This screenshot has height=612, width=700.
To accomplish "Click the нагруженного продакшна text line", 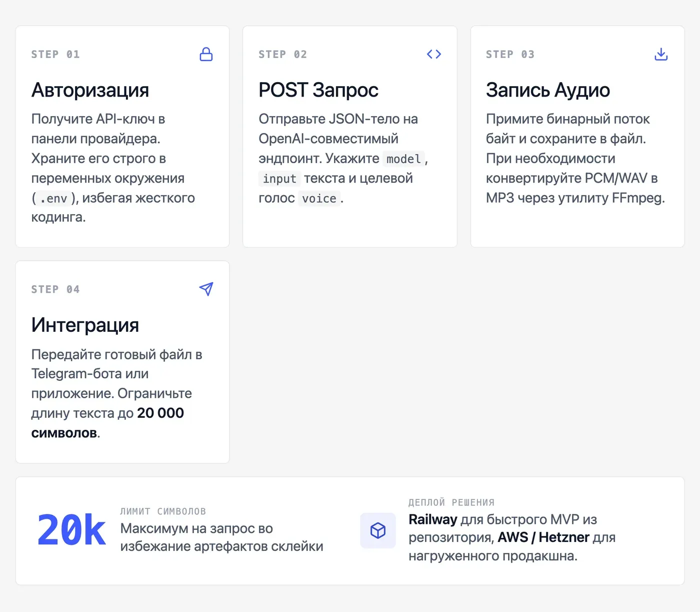I will coord(493,556).
